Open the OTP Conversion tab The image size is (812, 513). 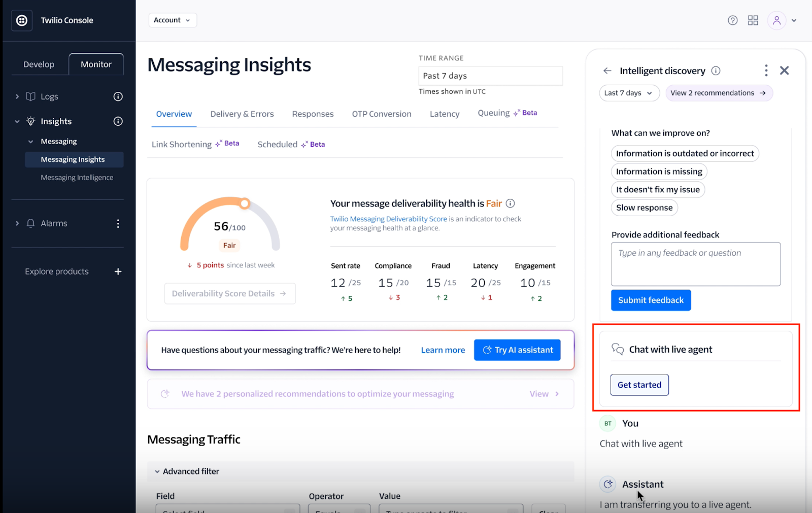click(382, 114)
